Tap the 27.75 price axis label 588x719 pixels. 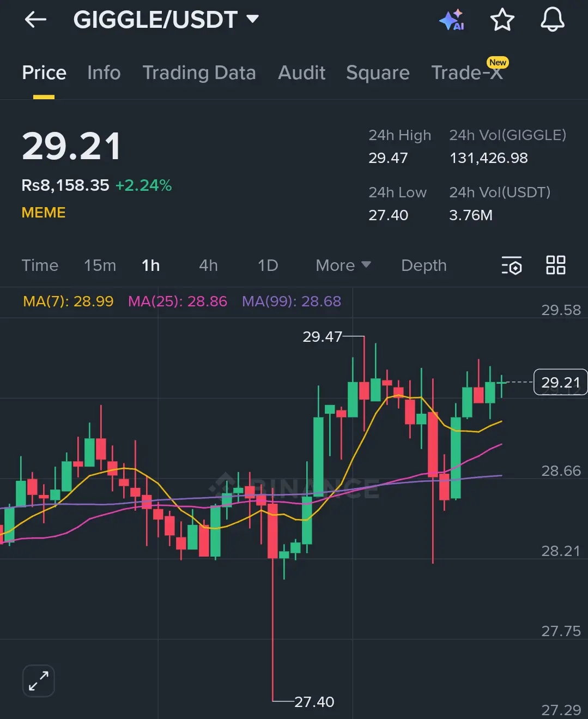click(561, 631)
